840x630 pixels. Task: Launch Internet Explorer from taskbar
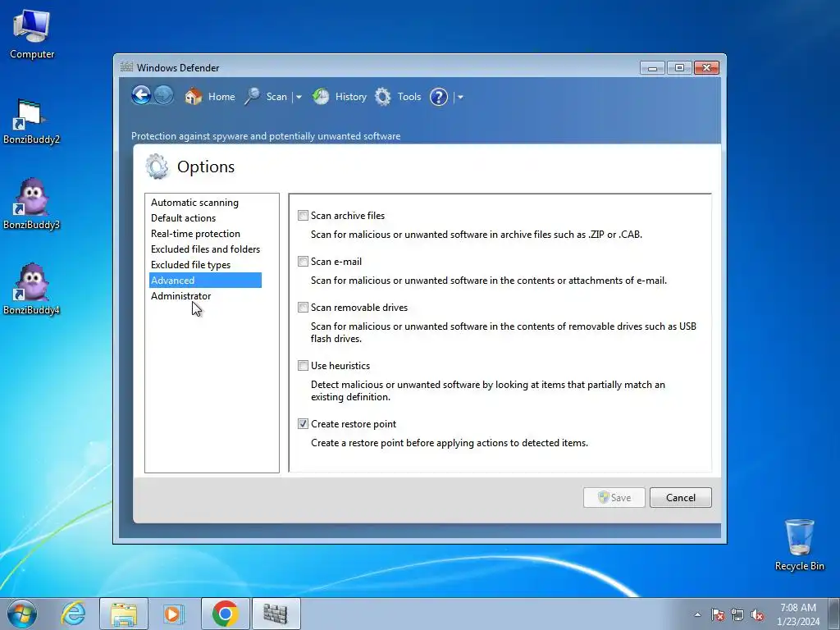tap(73, 614)
